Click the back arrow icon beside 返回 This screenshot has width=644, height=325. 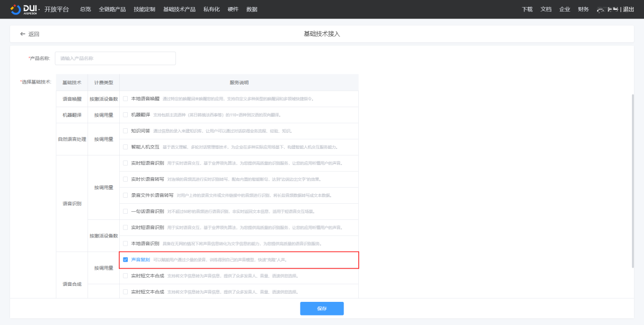pos(23,34)
